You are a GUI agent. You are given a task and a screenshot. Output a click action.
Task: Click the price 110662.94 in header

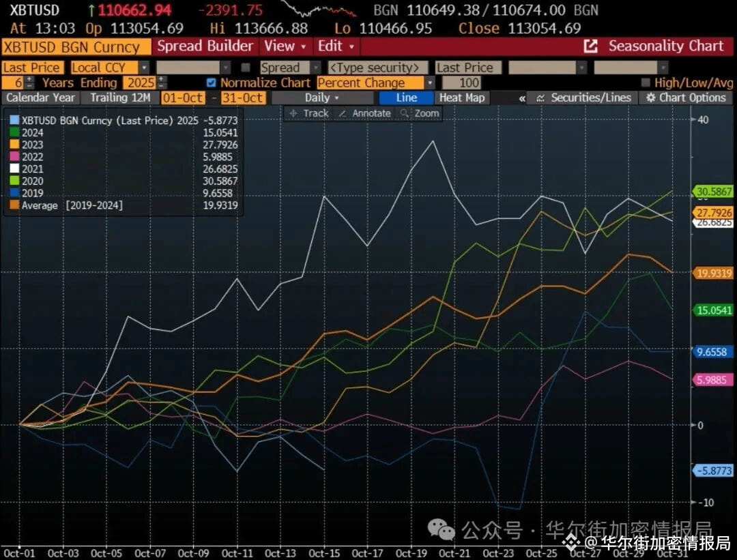point(134,10)
